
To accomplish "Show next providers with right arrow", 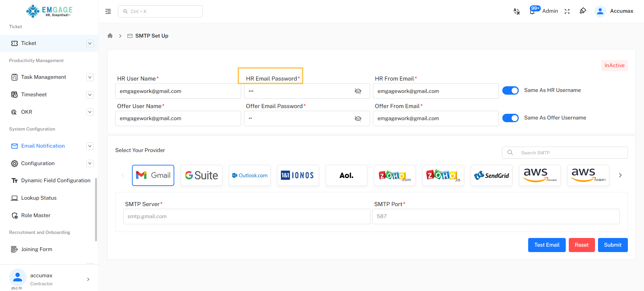I will coord(620,175).
